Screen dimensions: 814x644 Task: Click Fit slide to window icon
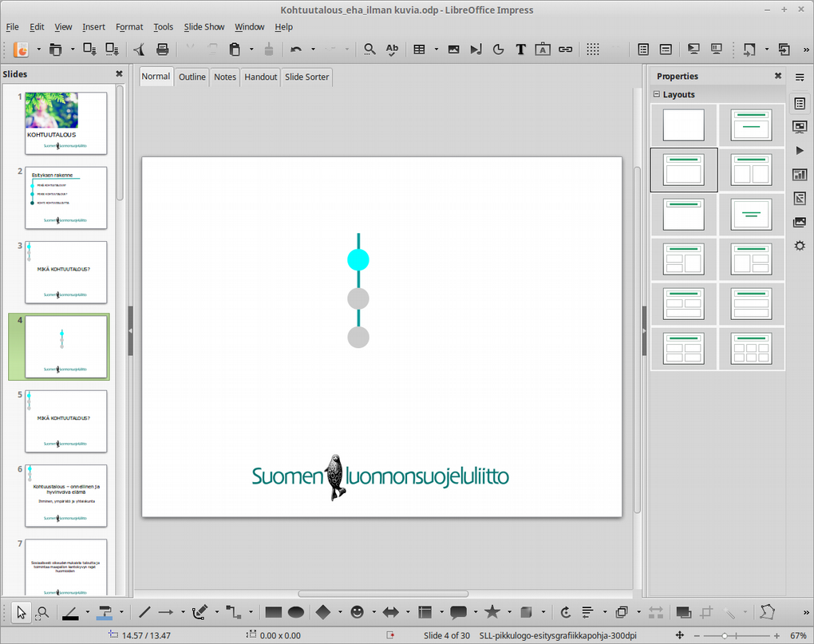[680, 635]
